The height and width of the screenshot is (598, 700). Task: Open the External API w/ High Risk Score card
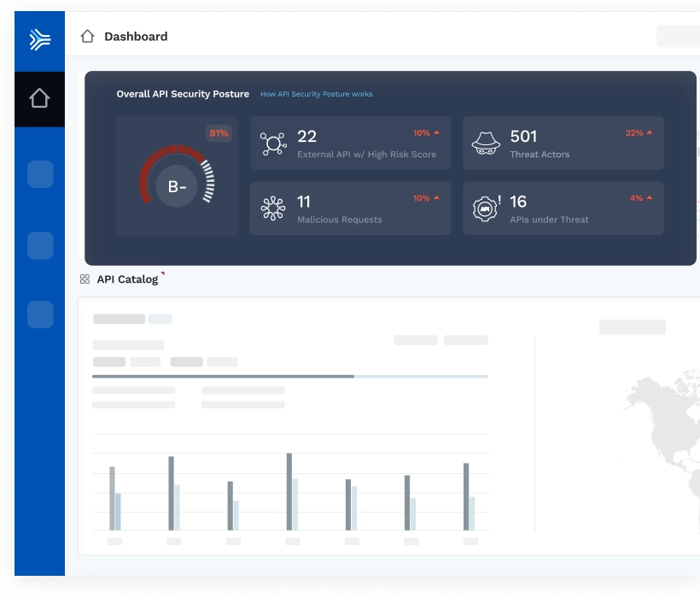350,144
